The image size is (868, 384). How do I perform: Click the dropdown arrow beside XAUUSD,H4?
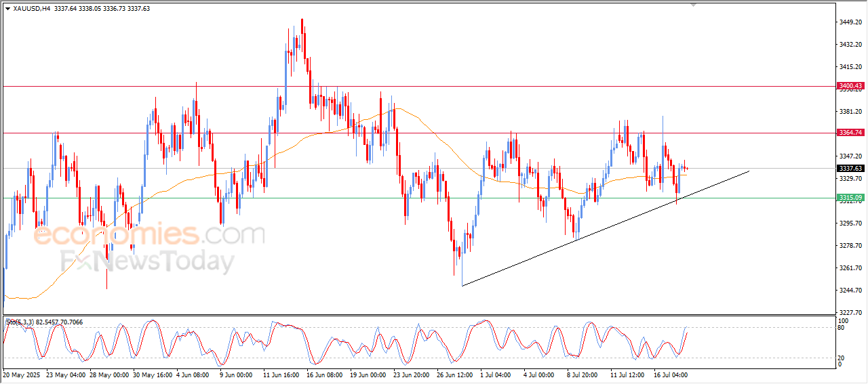pos(7,9)
